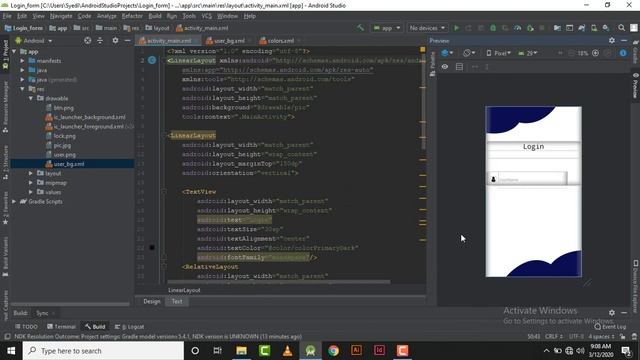The height and width of the screenshot is (360, 640).
Task: Toggle the Project tool window sidebar tab
Action: (5, 55)
